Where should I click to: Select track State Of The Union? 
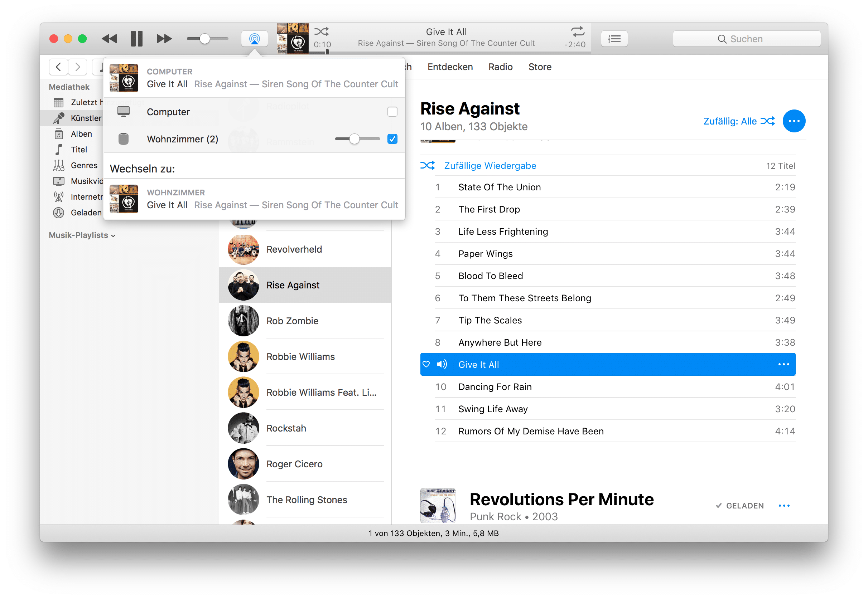[614, 187]
